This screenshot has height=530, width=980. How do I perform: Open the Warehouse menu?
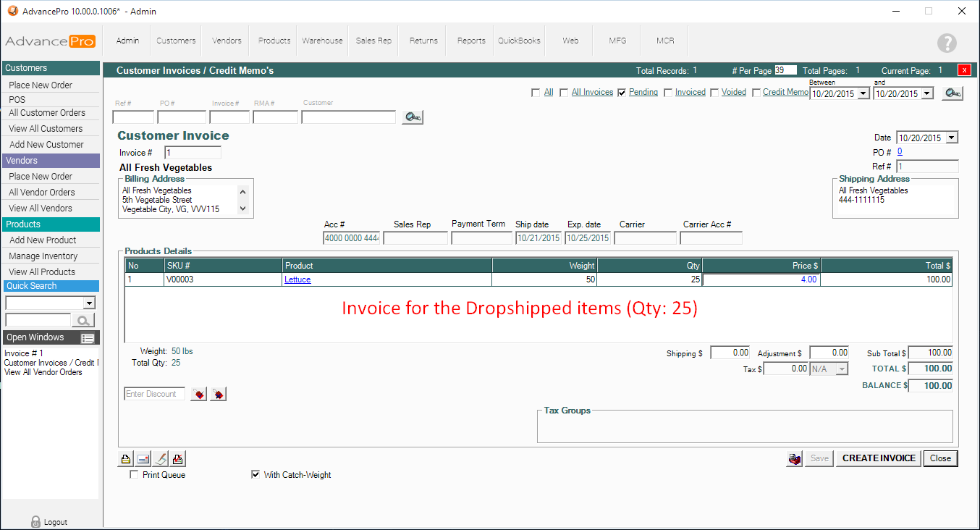pyautogui.click(x=322, y=41)
